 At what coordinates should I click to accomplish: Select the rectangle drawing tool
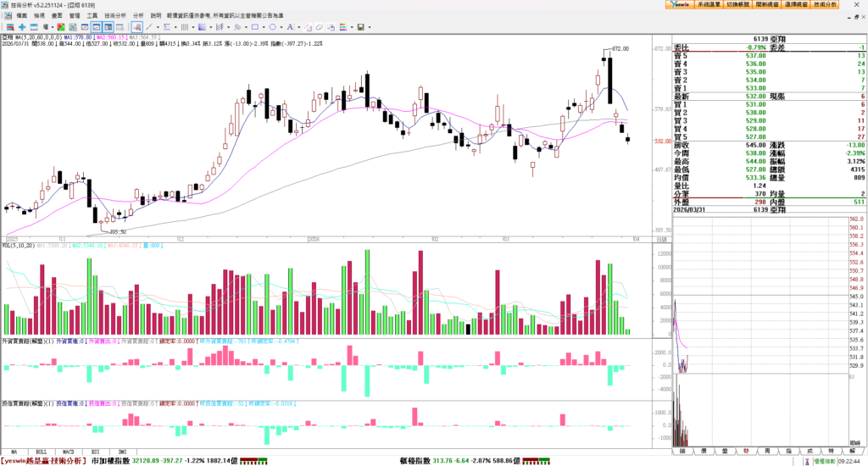coord(254,27)
